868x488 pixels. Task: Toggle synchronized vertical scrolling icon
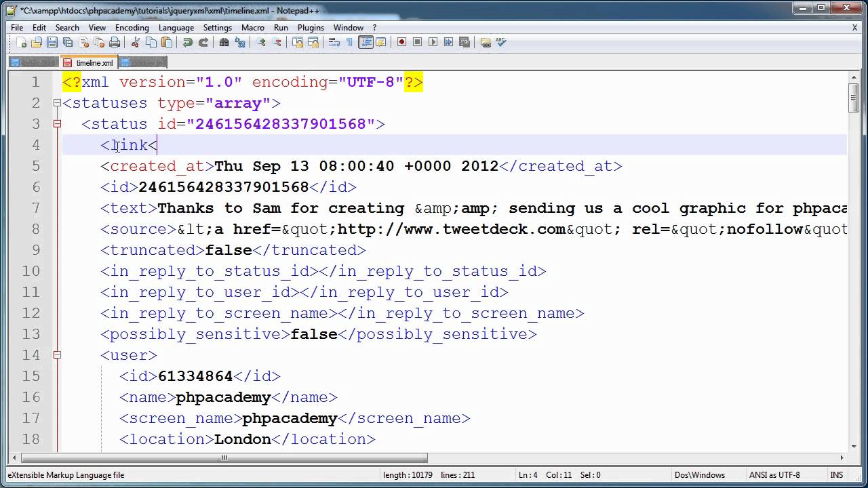pos(298,42)
